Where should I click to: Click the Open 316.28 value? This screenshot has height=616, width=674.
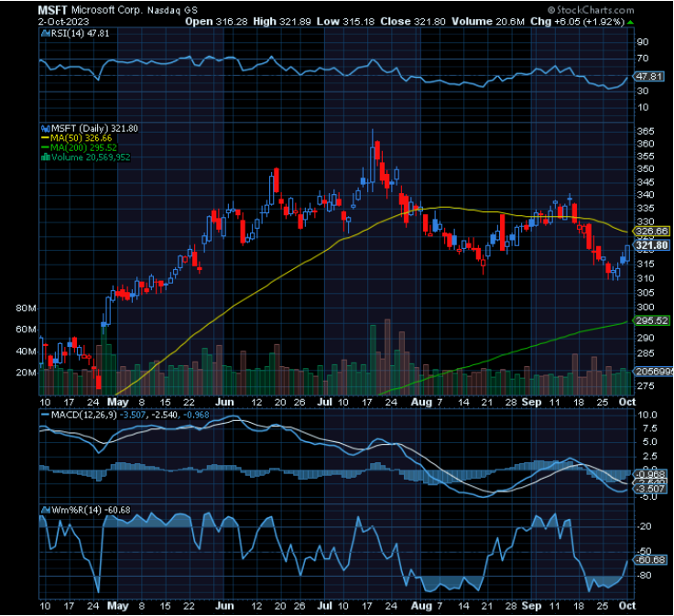(216, 21)
